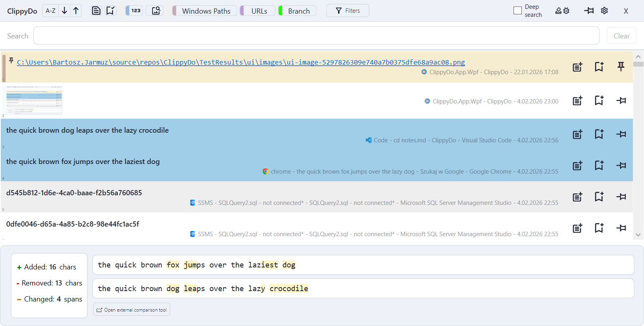Open the ui-image png file path link
Image resolution: width=644 pixels, height=326 pixels.
(x=241, y=62)
